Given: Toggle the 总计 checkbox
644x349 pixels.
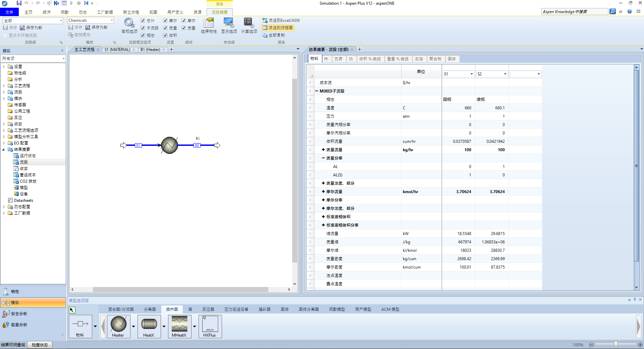Looking at the screenshot, I should coord(143,21).
